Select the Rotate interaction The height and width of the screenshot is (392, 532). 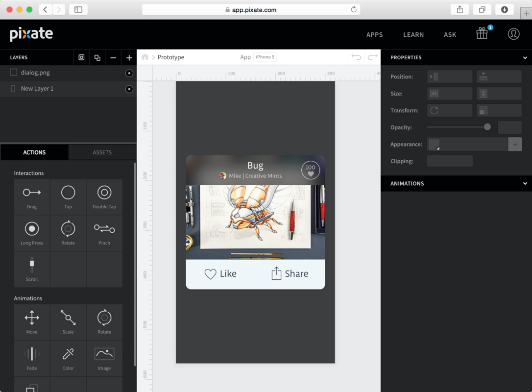tap(68, 233)
